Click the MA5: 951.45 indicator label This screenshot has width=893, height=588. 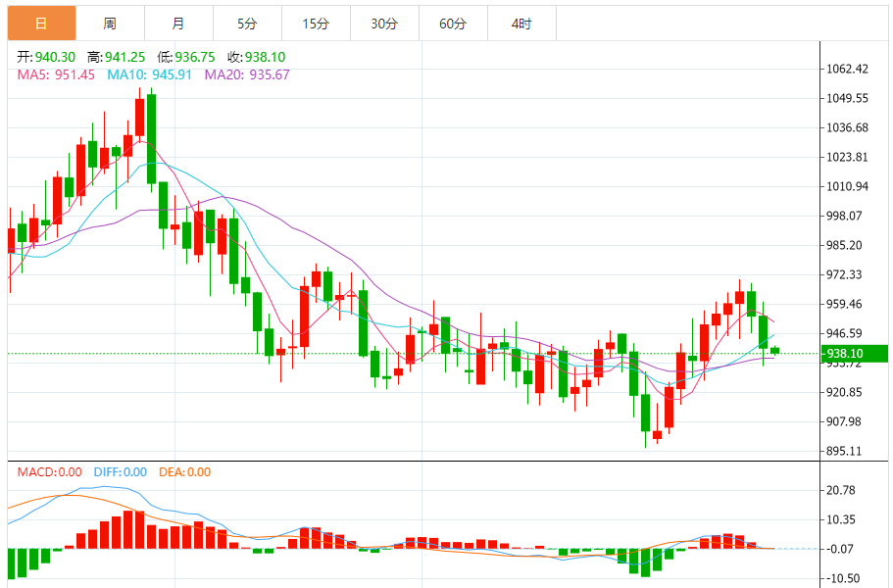(x=56, y=74)
